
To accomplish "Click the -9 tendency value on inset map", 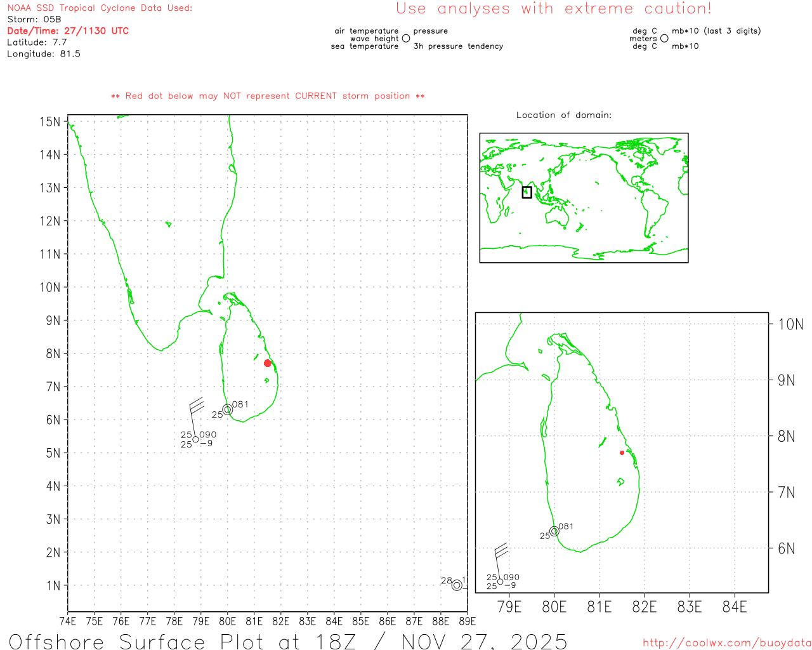I will 510,585.
